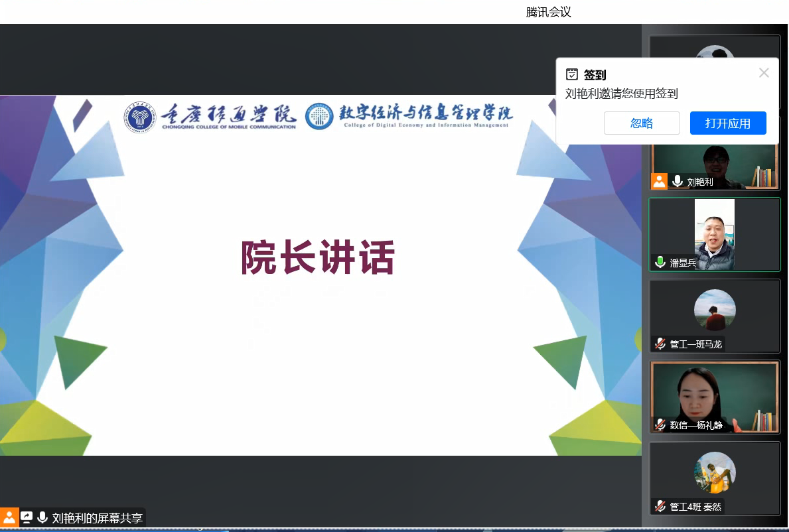
Task: Select 潘显兵's video thumbnail
Action: [714, 234]
